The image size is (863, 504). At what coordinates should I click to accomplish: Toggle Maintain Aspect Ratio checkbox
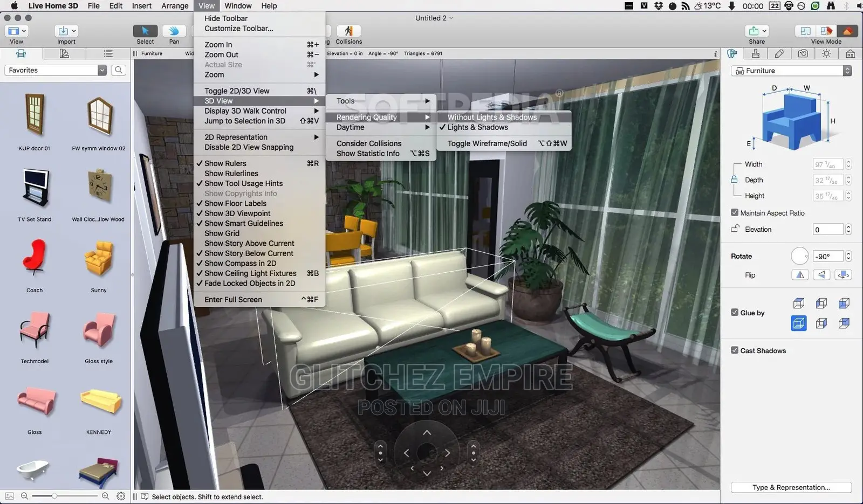[735, 213]
